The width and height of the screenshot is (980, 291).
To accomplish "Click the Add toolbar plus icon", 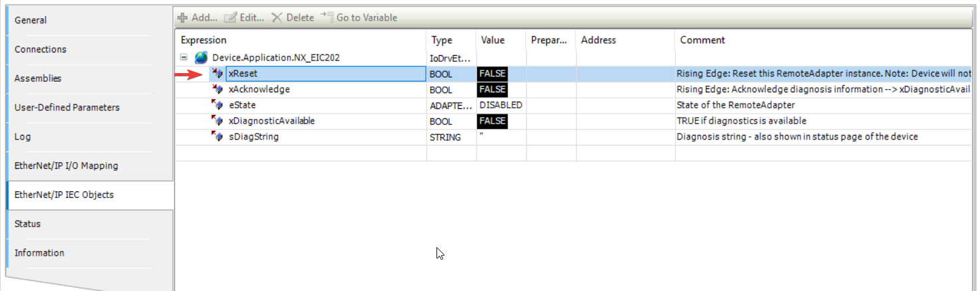I will [182, 18].
